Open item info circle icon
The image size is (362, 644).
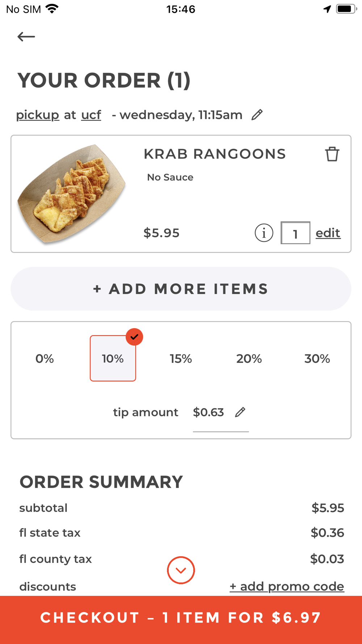[264, 233]
